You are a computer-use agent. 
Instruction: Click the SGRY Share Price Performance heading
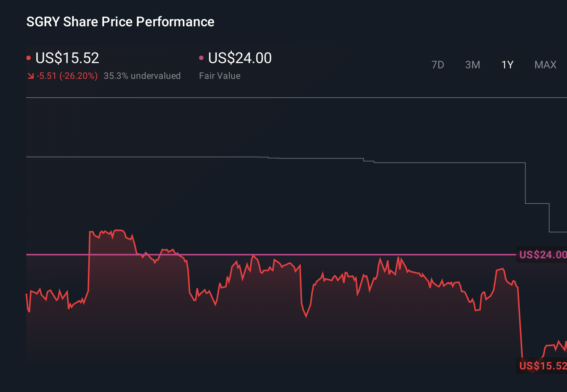120,22
